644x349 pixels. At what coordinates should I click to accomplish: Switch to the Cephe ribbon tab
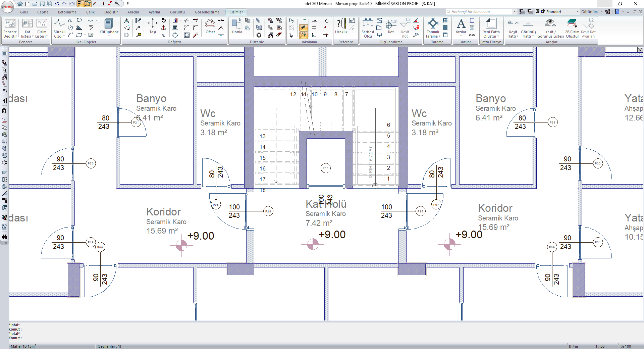[x=43, y=12]
